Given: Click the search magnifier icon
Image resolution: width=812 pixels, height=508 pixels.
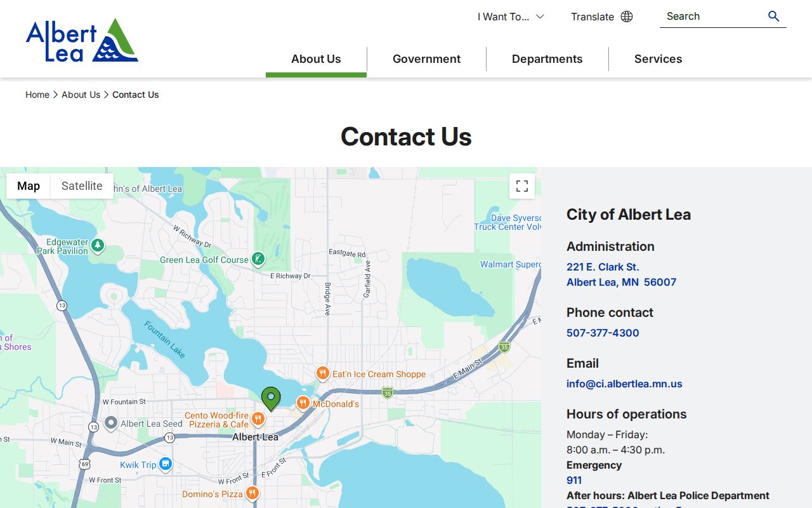Looking at the screenshot, I should point(773,17).
